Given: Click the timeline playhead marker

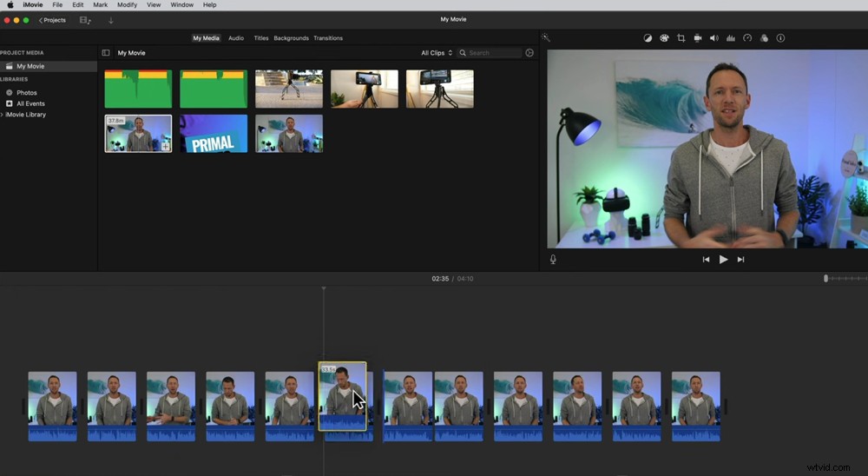Looking at the screenshot, I should click(324, 288).
